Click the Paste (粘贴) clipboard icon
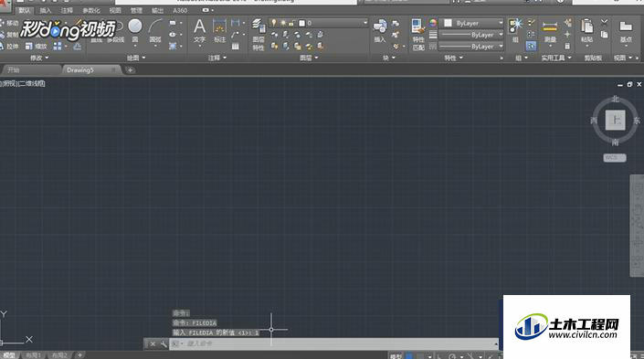Image resolution: width=644 pixels, height=359 pixels. pyautogui.click(x=587, y=31)
